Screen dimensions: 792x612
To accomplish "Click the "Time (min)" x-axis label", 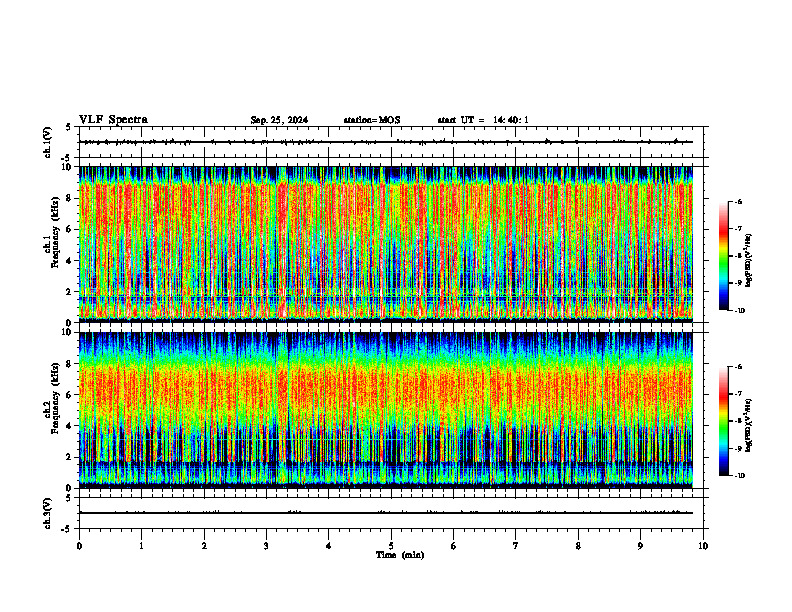I will tap(400, 555).
